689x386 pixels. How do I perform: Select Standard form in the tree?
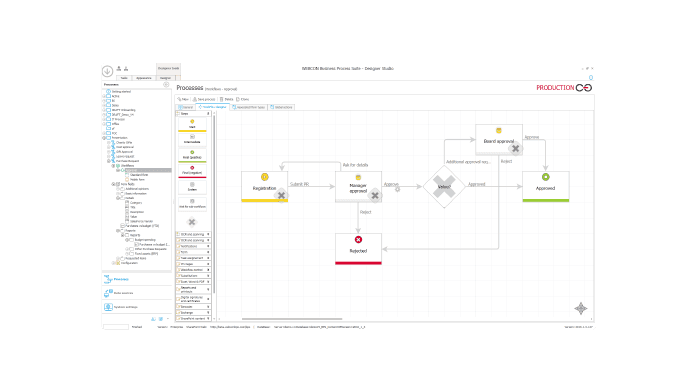(138, 175)
